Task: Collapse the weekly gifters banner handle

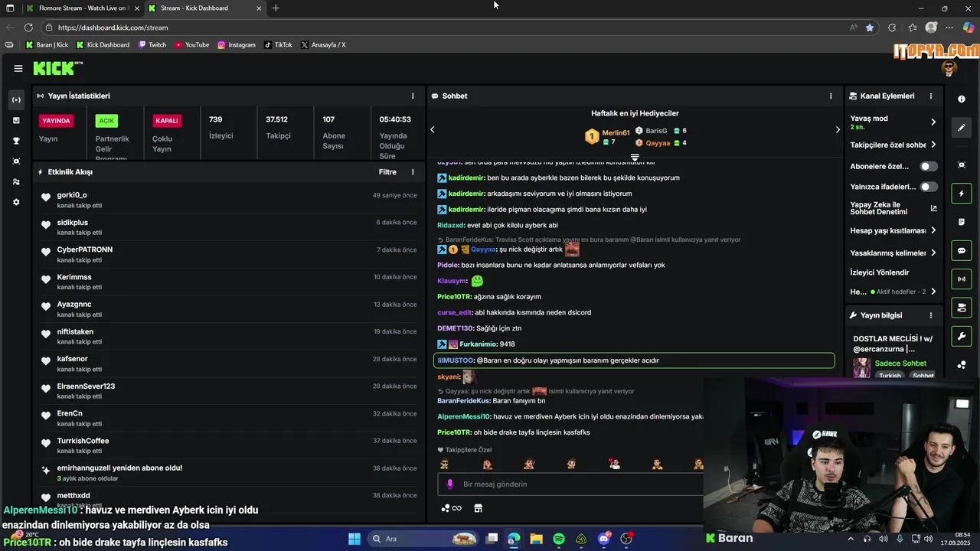Action: click(635, 158)
